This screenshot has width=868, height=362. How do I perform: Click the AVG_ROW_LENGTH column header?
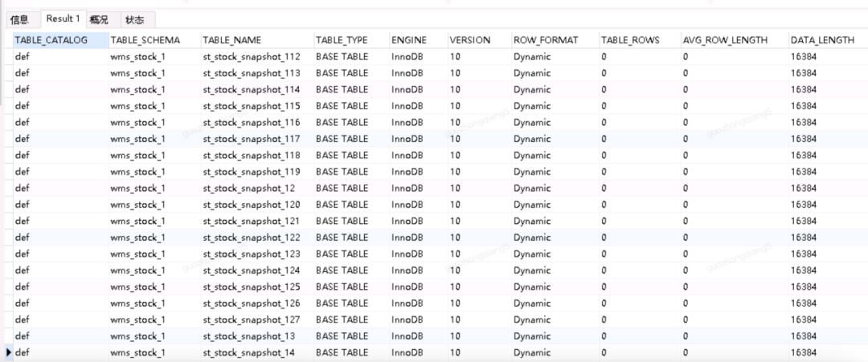point(735,40)
